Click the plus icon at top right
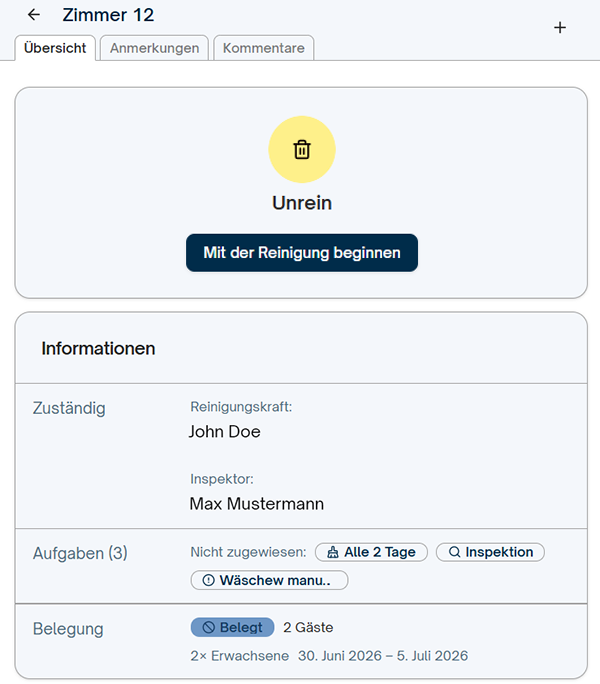Viewport: 600px width, 684px height. click(560, 28)
